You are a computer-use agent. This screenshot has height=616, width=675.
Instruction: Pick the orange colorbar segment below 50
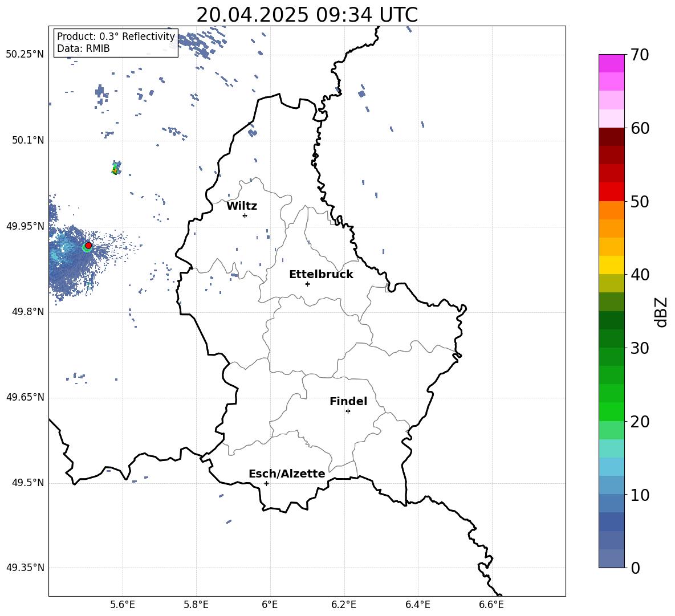point(612,210)
